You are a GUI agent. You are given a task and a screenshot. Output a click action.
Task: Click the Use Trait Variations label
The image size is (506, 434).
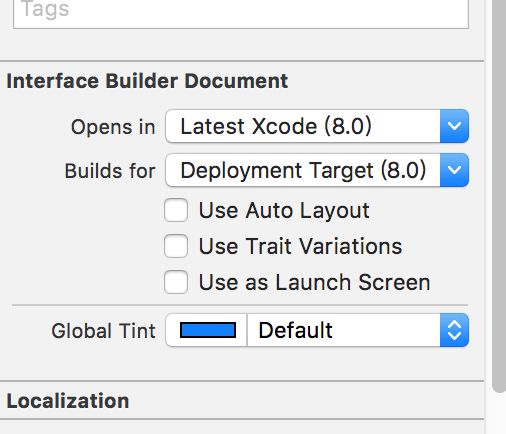[300, 246]
